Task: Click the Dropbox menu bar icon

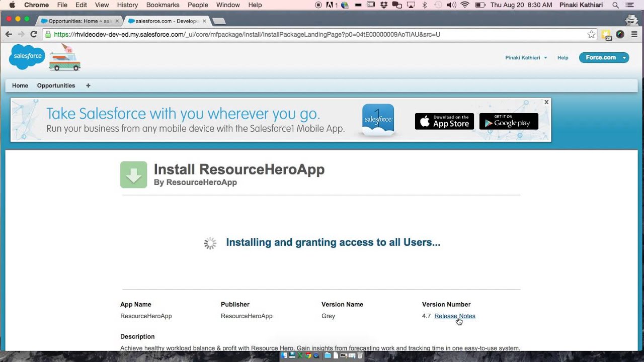Action: [x=384, y=5]
